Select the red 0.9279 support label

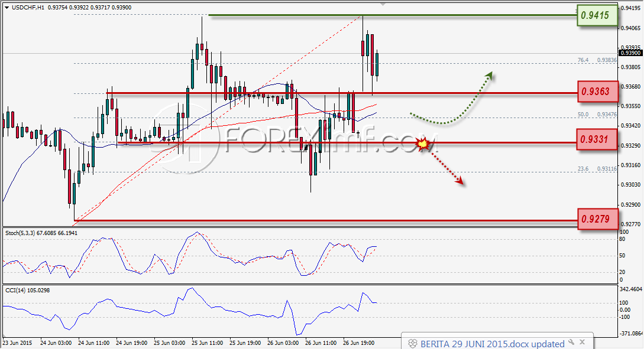(597, 219)
